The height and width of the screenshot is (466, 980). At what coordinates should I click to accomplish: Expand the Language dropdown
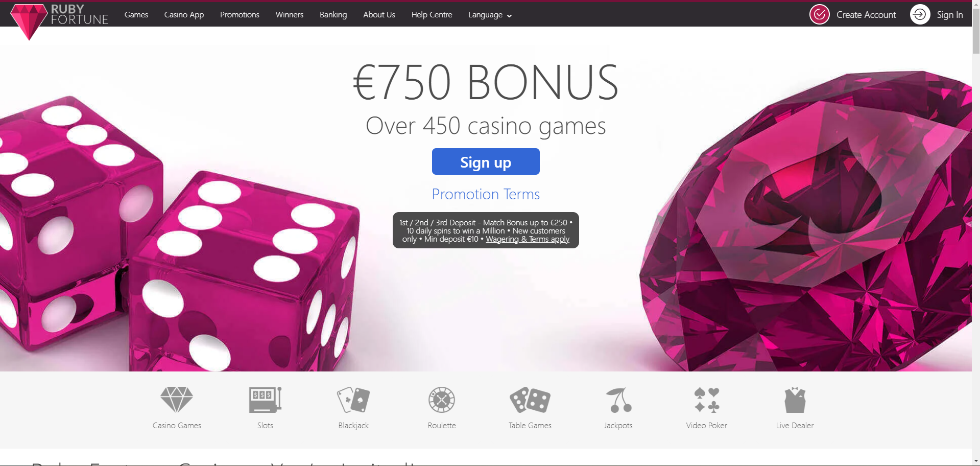490,15
